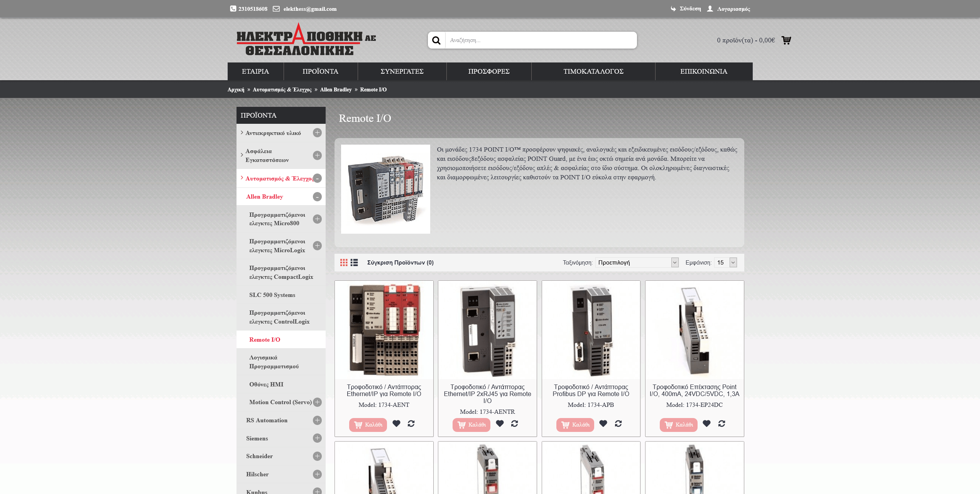980x494 pixels.
Task: Click inside the Αναζήτηση search field
Action: 541,40
